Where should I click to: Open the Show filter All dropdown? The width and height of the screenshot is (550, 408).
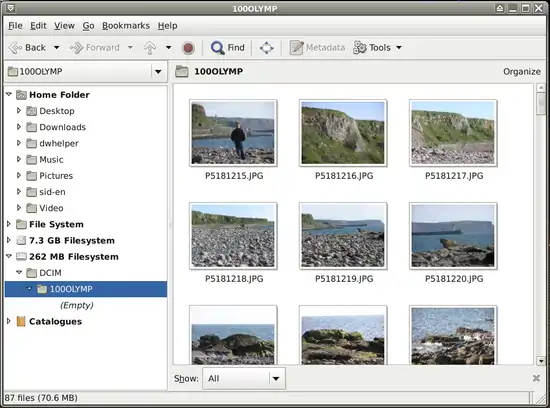click(244, 379)
